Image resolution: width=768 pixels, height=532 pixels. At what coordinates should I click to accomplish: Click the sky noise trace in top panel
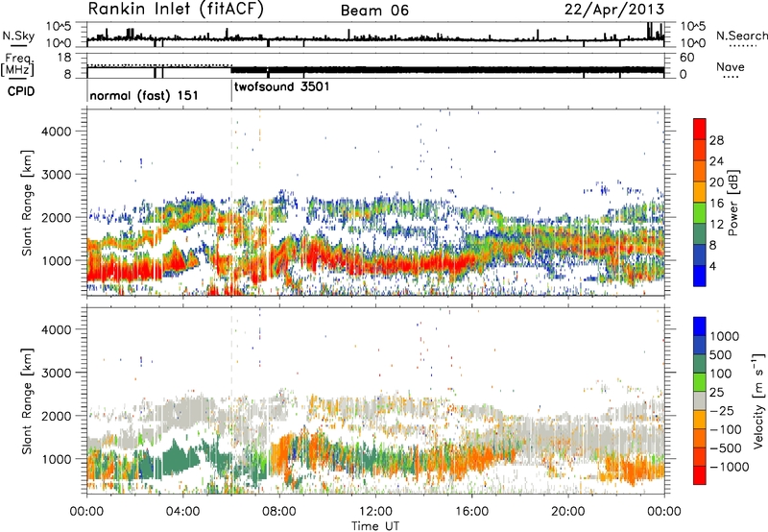pyautogui.click(x=375, y=37)
